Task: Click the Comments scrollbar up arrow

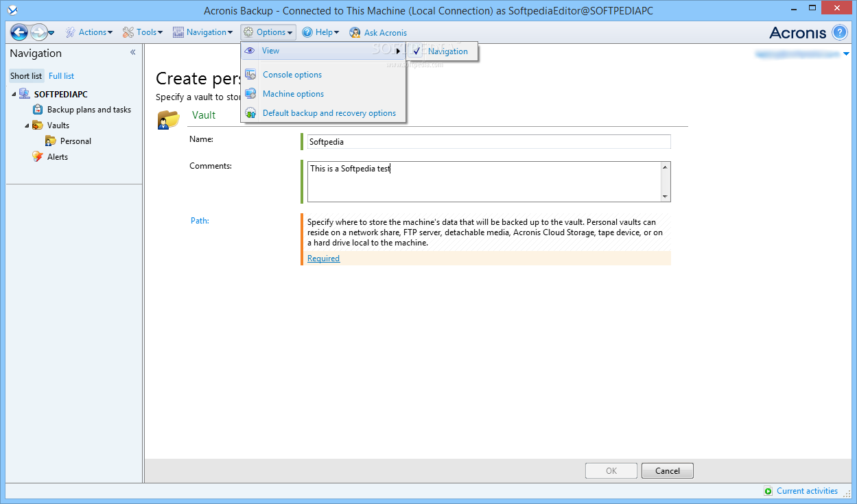Action: point(665,167)
